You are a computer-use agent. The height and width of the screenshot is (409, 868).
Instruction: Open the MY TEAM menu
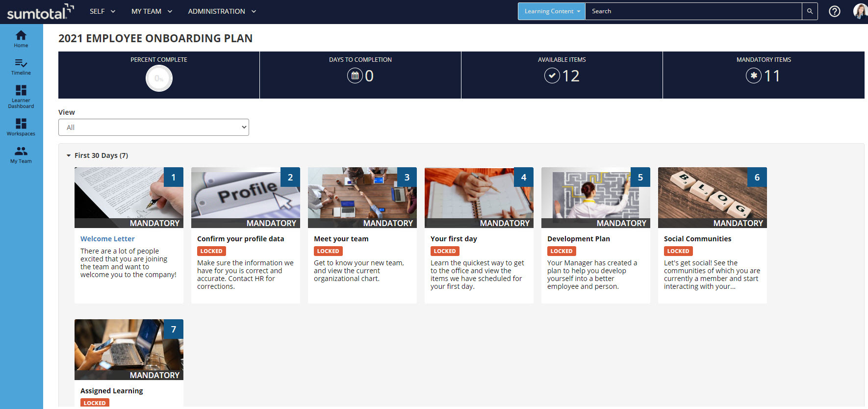click(152, 11)
